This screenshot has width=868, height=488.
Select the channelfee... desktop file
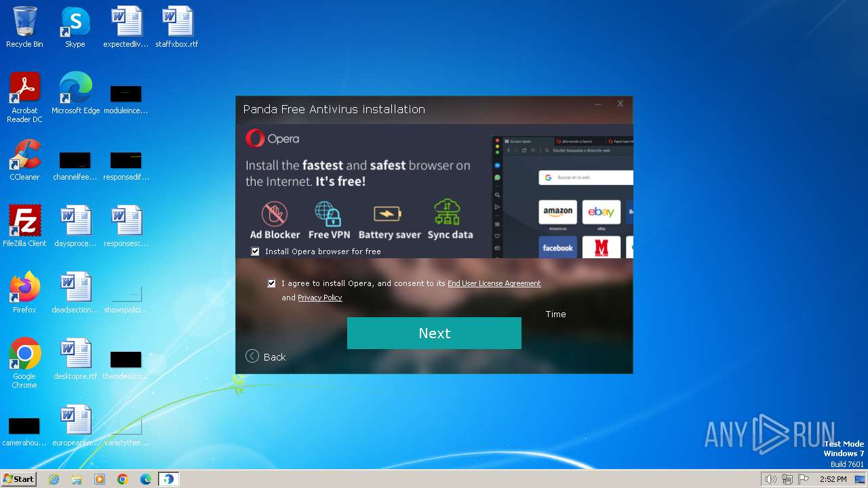(x=75, y=165)
